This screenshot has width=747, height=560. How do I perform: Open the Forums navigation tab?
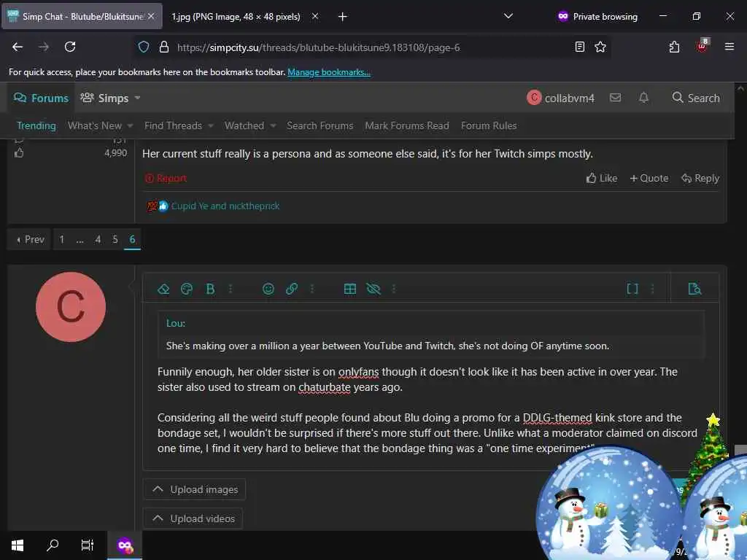click(x=41, y=98)
